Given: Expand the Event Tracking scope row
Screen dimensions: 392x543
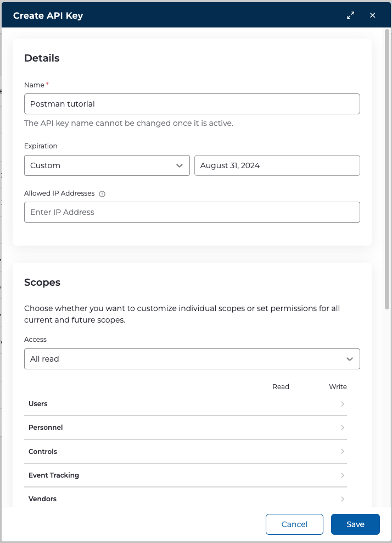Looking at the screenshot, I should click(342, 475).
